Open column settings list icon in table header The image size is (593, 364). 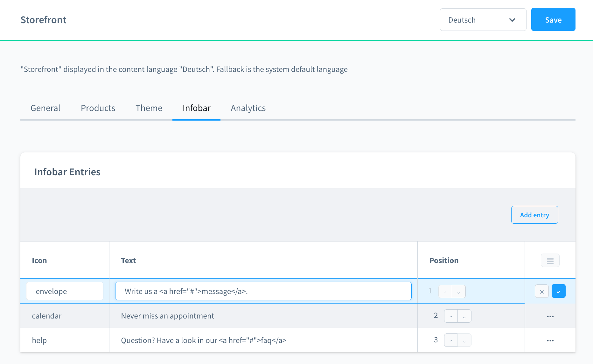pos(550,261)
